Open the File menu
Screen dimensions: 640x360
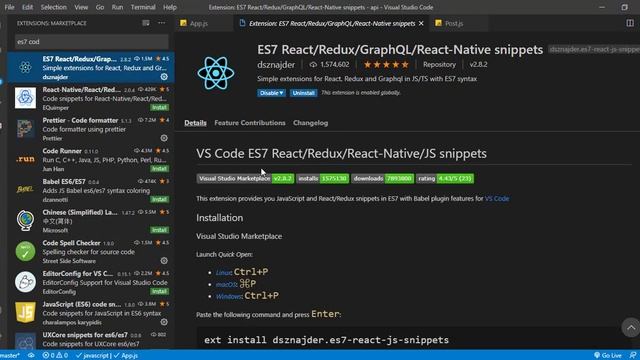9,7
